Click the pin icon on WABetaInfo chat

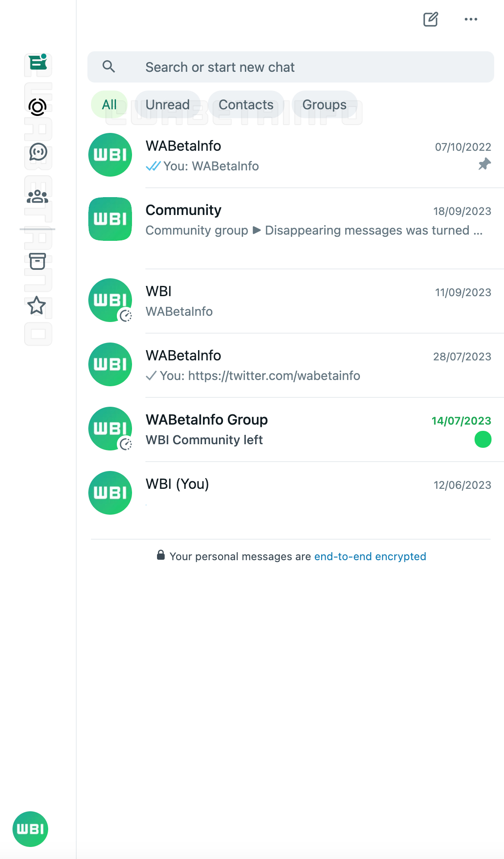click(x=484, y=164)
